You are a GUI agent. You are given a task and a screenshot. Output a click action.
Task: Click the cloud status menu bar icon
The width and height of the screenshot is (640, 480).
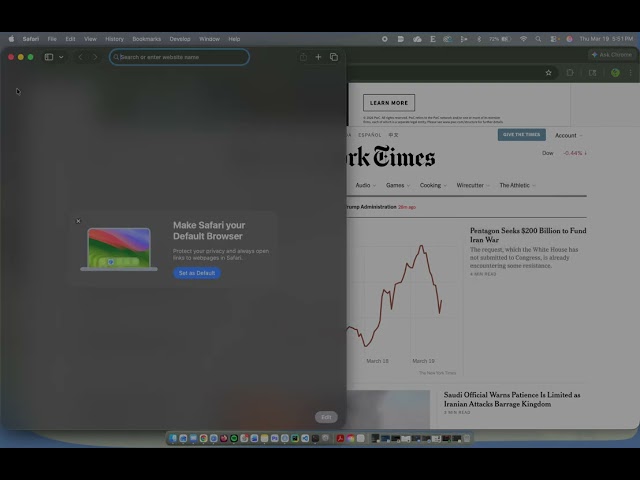pos(417,39)
